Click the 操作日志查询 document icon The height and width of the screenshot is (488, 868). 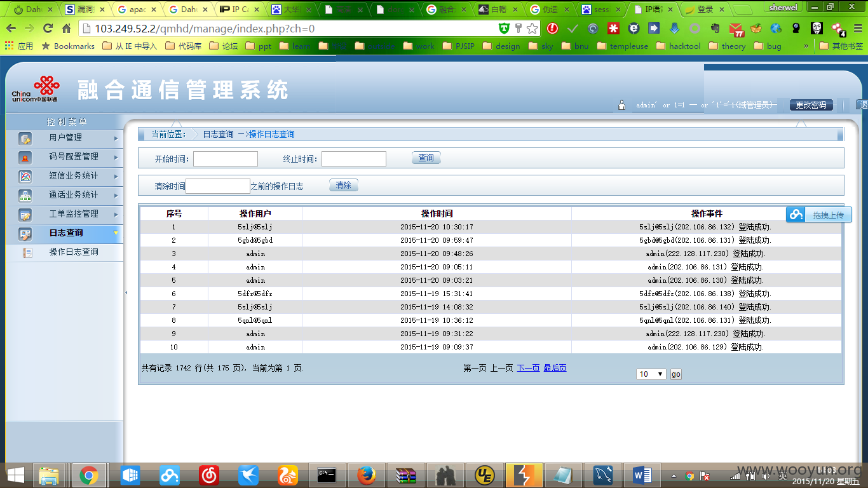(x=27, y=252)
